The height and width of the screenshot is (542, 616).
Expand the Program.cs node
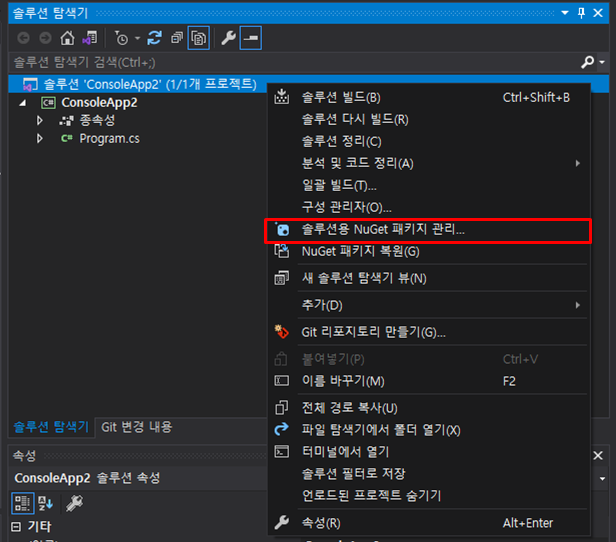[x=39, y=138]
